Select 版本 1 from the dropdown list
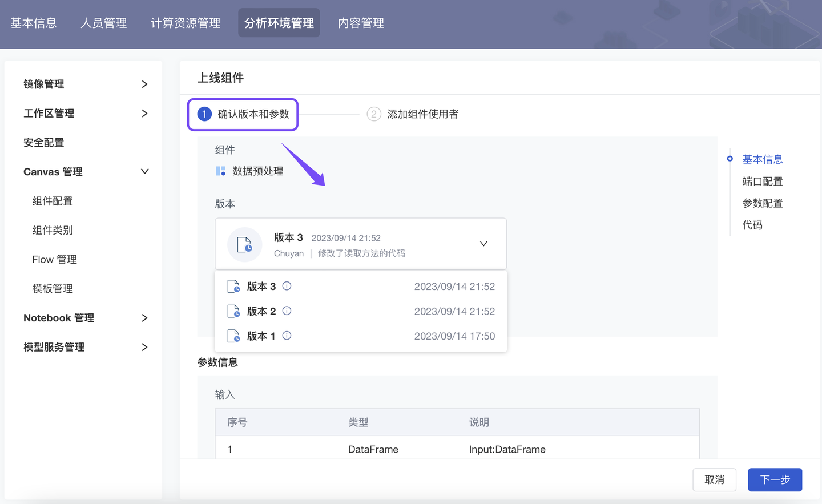This screenshot has width=822, height=504. coord(361,336)
